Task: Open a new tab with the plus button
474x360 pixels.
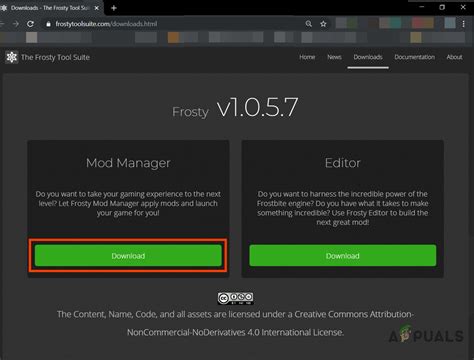Action: point(114,8)
